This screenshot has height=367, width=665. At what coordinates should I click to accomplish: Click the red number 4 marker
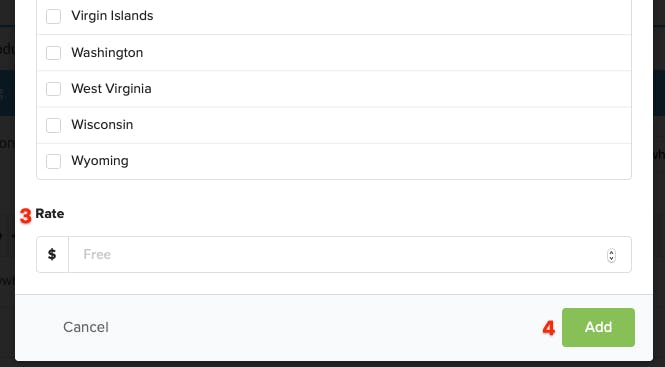click(549, 328)
